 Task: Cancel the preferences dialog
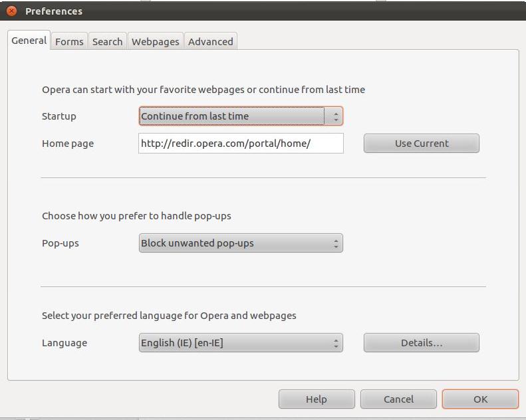(398, 399)
